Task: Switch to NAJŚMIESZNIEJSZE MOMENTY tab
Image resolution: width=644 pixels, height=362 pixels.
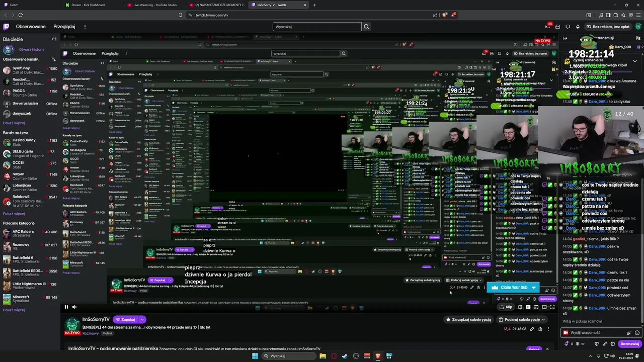Action: [217, 5]
